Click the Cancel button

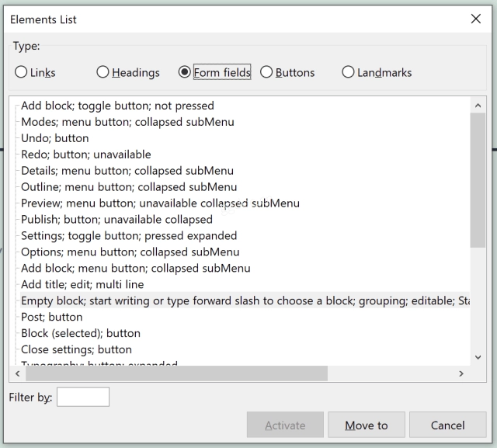point(448,425)
